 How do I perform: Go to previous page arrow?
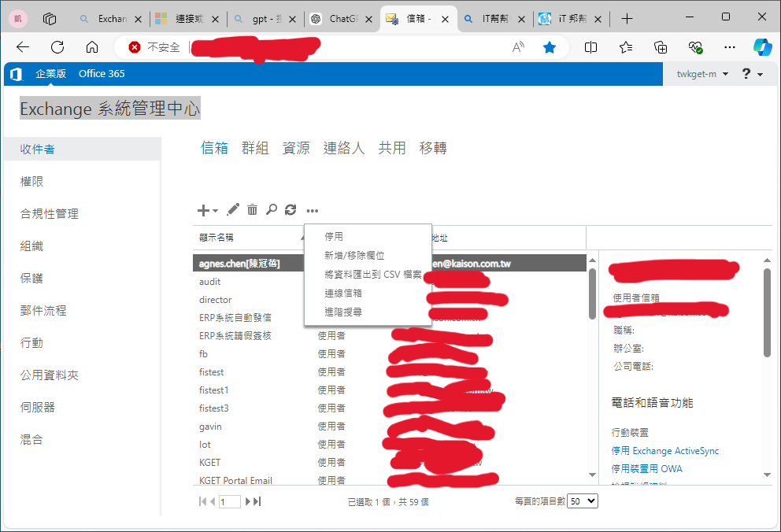[x=213, y=501]
